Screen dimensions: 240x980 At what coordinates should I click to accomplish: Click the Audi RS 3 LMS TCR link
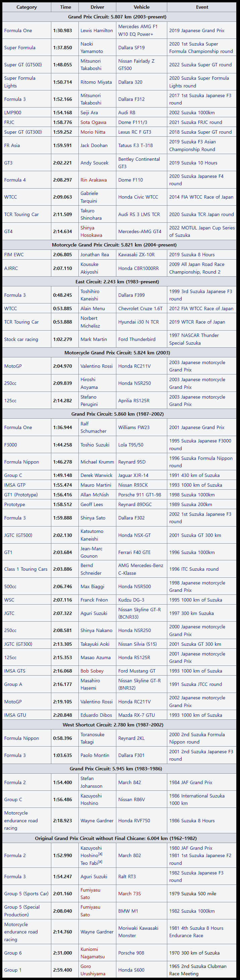(139, 215)
